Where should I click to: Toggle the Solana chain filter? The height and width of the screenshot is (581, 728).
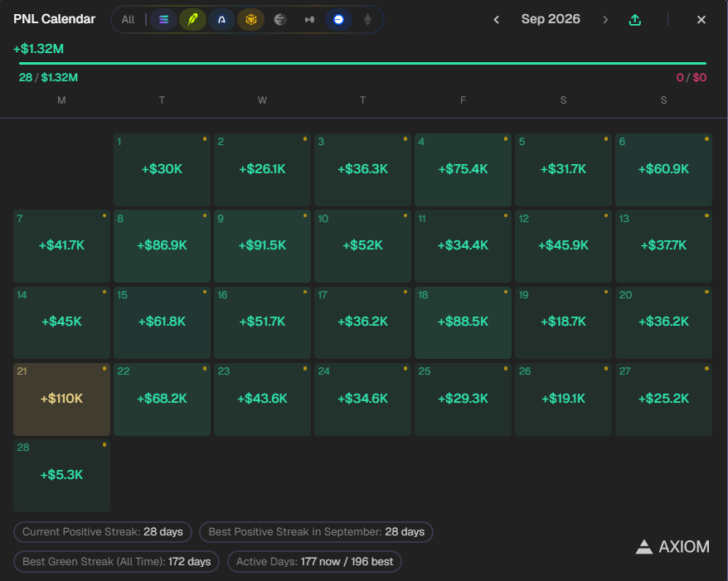click(163, 20)
